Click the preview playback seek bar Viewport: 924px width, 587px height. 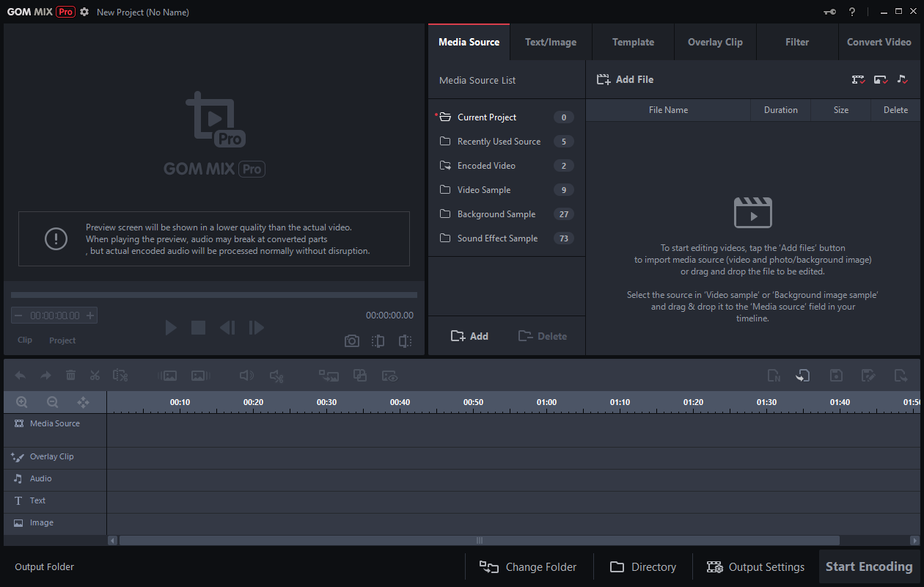click(x=213, y=295)
